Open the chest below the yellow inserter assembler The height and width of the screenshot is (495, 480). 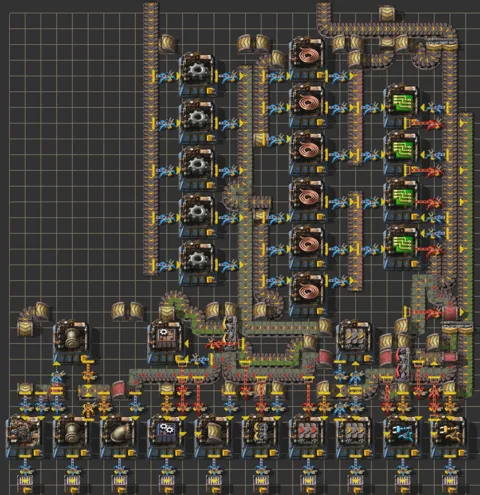[x=450, y=481]
